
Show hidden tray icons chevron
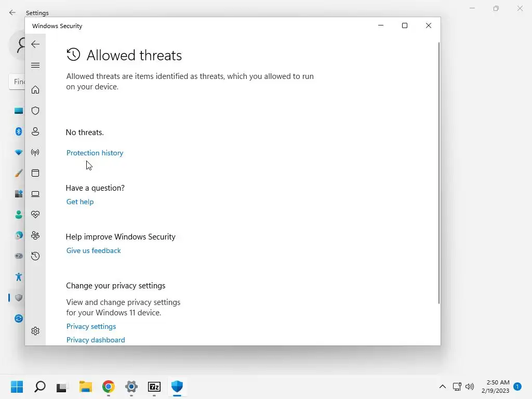(x=443, y=387)
